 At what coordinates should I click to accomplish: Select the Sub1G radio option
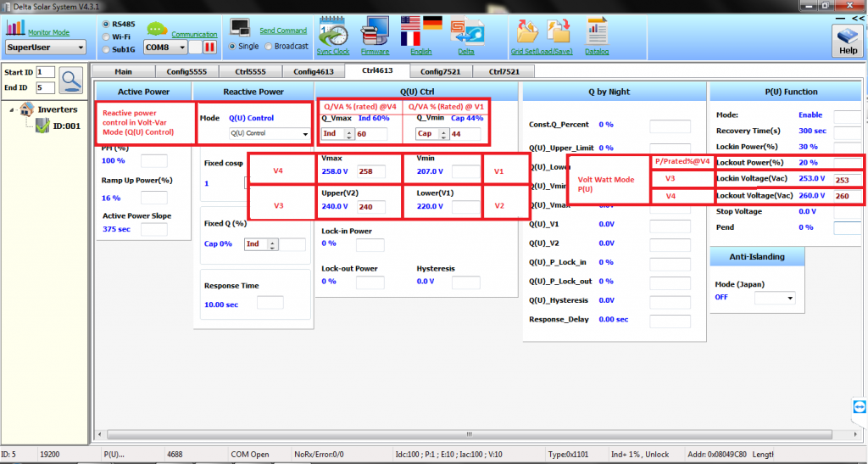click(105, 49)
